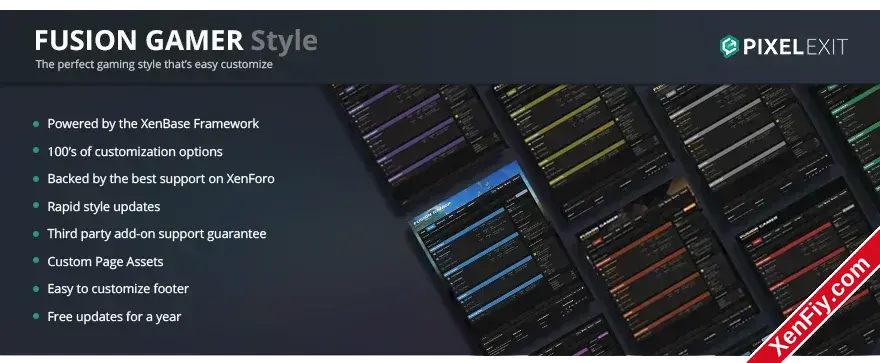Click "100's of customization options" text
Viewport: 880px width, 363px height.
click(135, 151)
